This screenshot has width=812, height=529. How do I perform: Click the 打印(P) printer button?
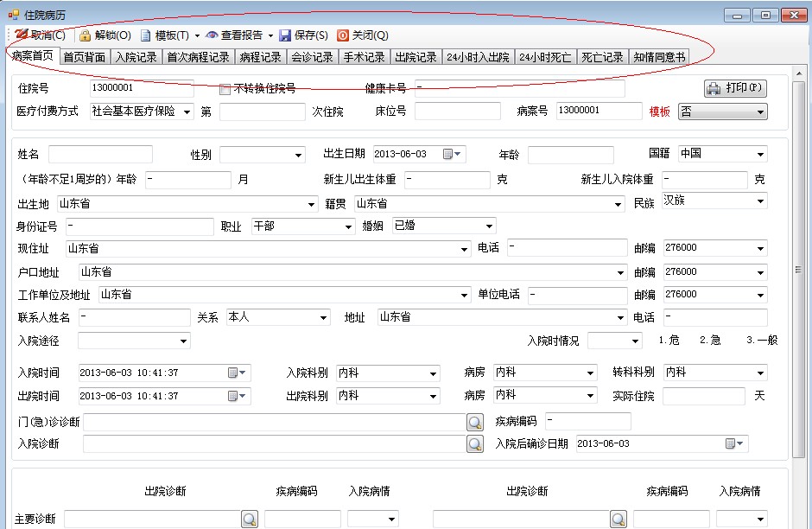coord(735,88)
